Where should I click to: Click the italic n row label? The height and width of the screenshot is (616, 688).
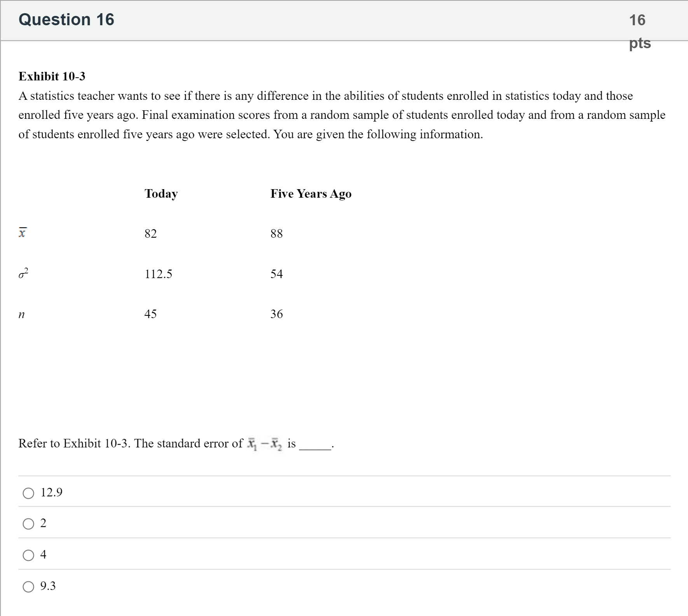[x=22, y=315]
